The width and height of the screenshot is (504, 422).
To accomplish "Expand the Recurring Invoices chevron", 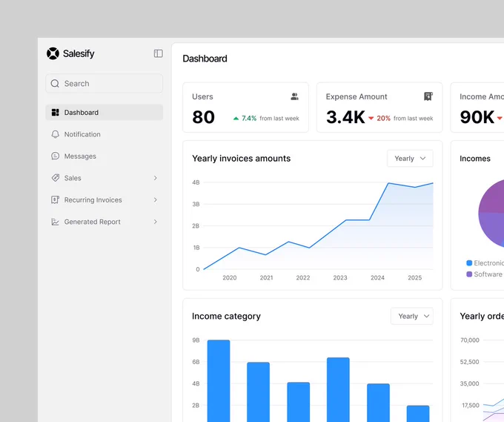I will pyautogui.click(x=155, y=200).
